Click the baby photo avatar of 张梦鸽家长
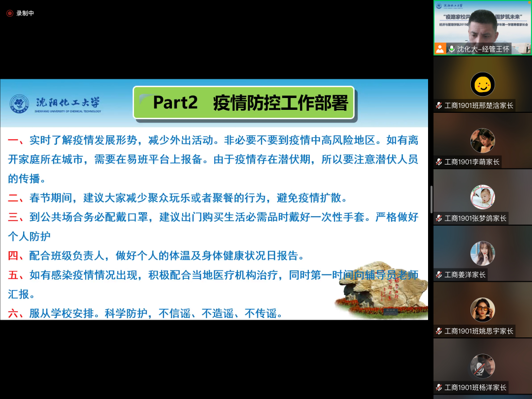532x399 pixels. pos(482,197)
